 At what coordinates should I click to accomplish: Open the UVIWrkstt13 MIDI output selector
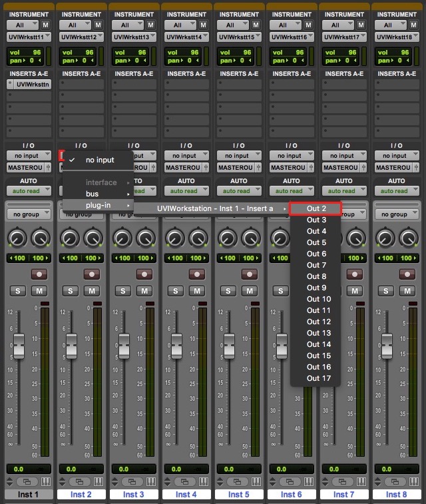tap(134, 37)
